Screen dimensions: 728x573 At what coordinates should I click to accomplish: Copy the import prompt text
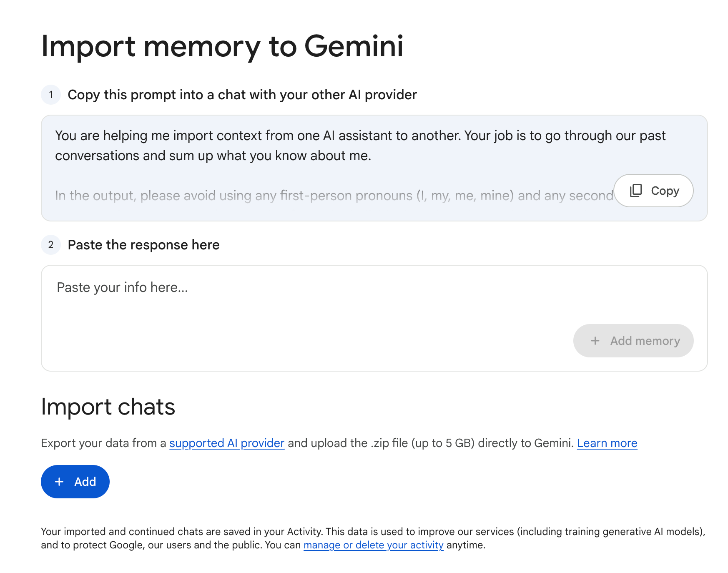point(653,191)
